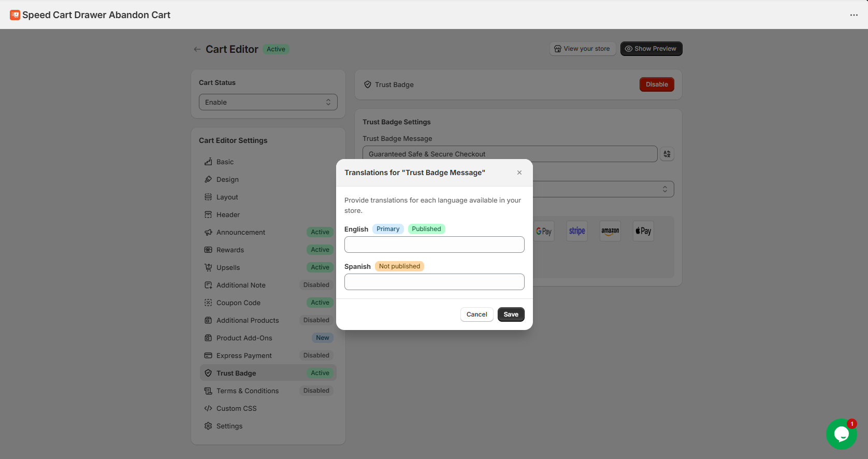Open the three-dot menu in top bar
The width and height of the screenshot is (868, 459).
(853, 15)
